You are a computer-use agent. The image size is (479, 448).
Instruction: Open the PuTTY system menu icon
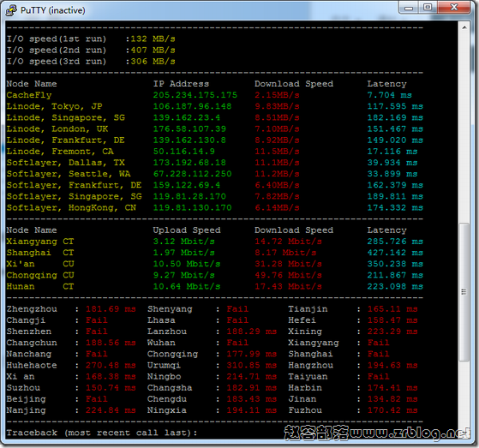10,10
